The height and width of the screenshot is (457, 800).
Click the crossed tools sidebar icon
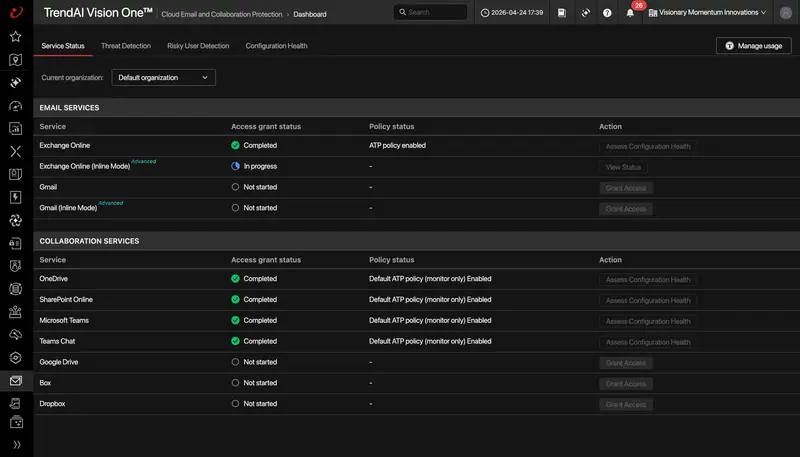point(16,151)
